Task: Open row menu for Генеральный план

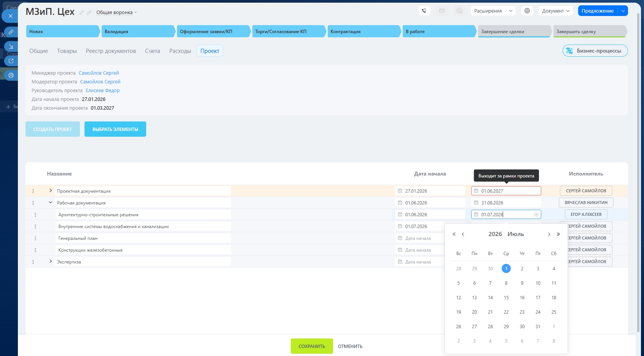Action: tap(35, 238)
